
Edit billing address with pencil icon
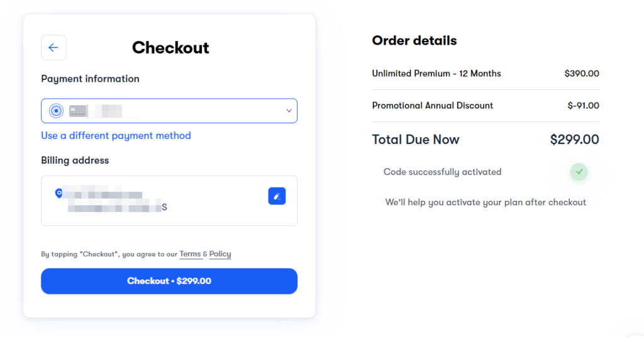pos(277,196)
